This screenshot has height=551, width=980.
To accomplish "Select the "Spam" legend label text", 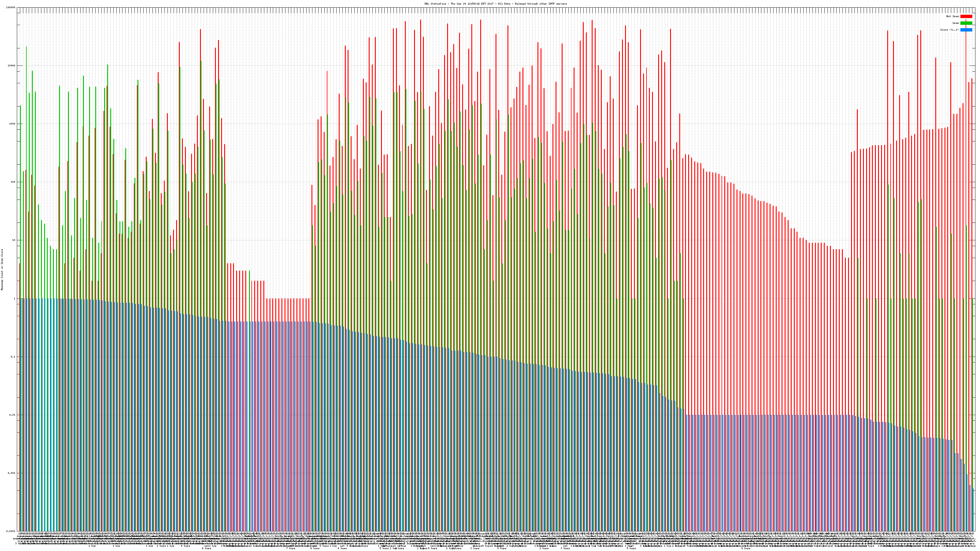I will coord(956,23).
